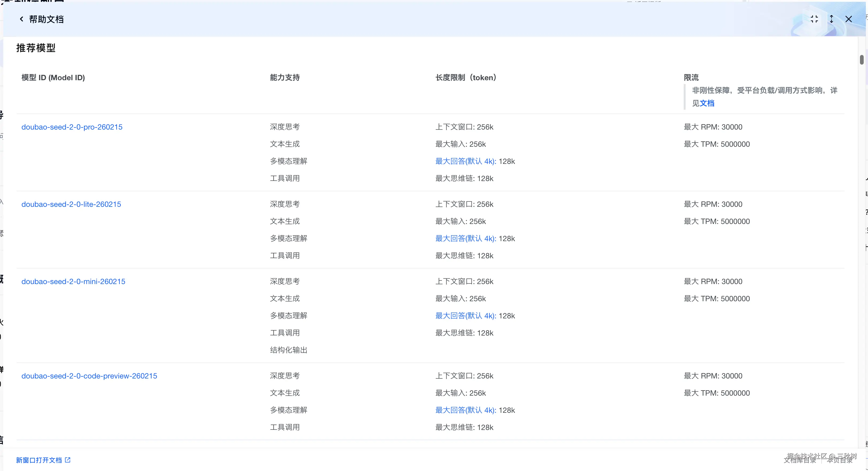This screenshot has height=471, width=868.
Task: Click the shrink-panel icon in the header
Action: coord(814,19)
